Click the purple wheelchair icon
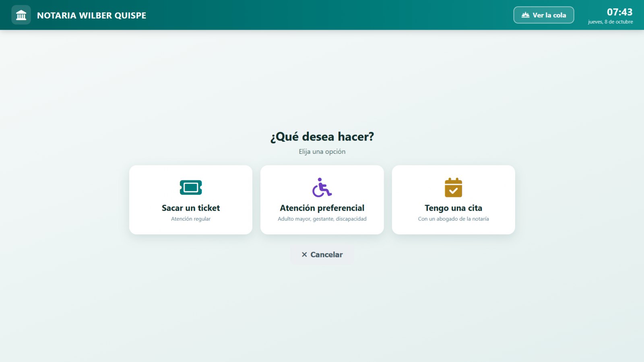Image resolution: width=644 pixels, height=362 pixels. tap(322, 187)
